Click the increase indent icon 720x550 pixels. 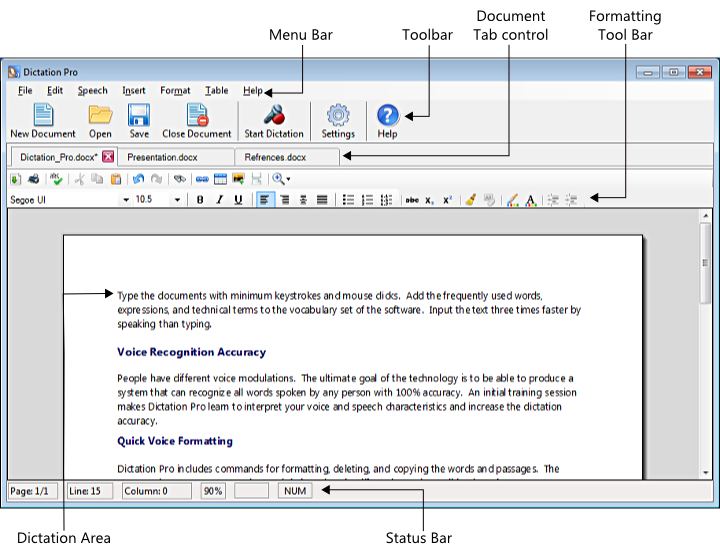(x=571, y=200)
